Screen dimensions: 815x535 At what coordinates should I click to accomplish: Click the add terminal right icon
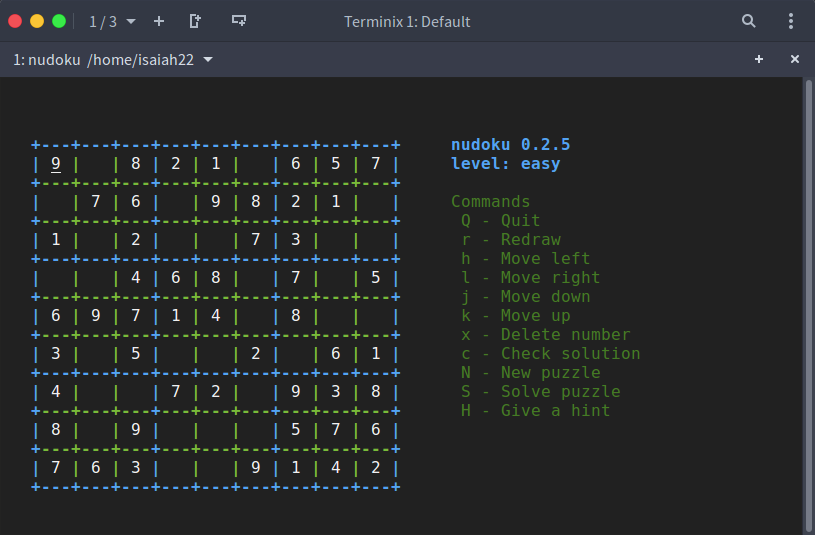[195, 21]
